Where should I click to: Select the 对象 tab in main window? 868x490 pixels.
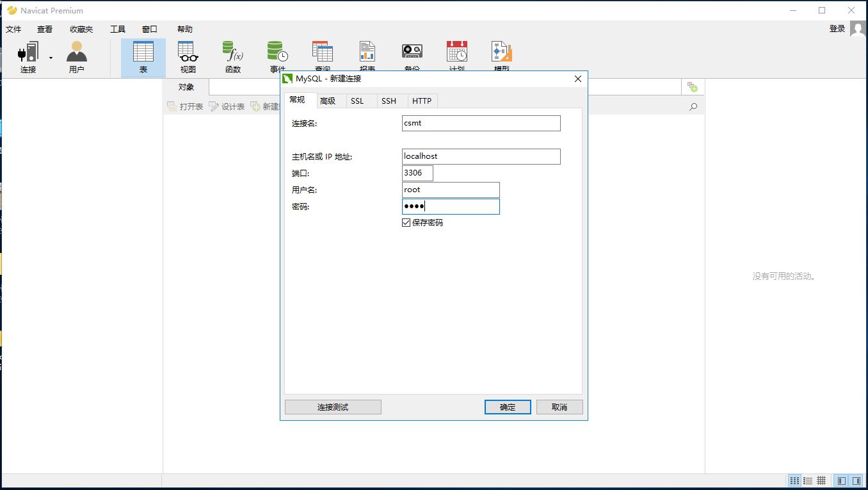tap(186, 87)
